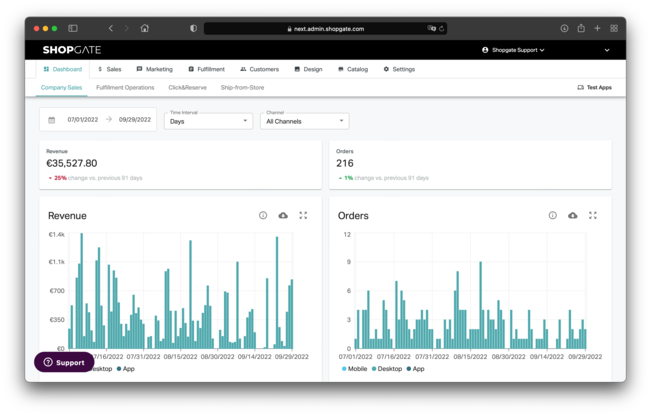Click the end date 09/29/2022

click(x=135, y=120)
